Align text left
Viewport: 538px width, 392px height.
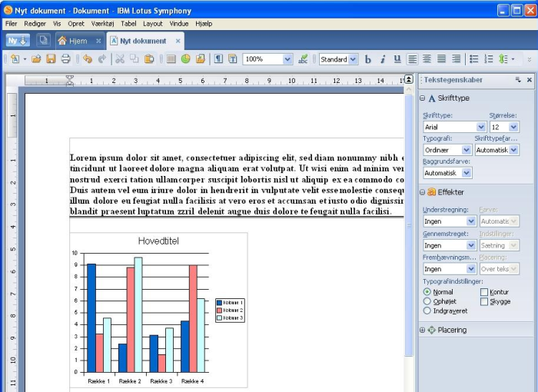click(x=412, y=59)
